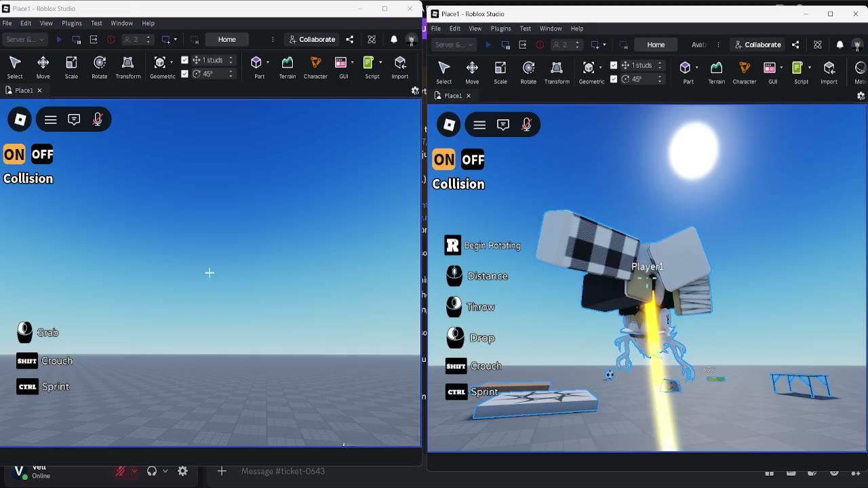The height and width of the screenshot is (488, 868).
Task: Expand the Geometric mode dropdown in left window
Action: click(172, 62)
